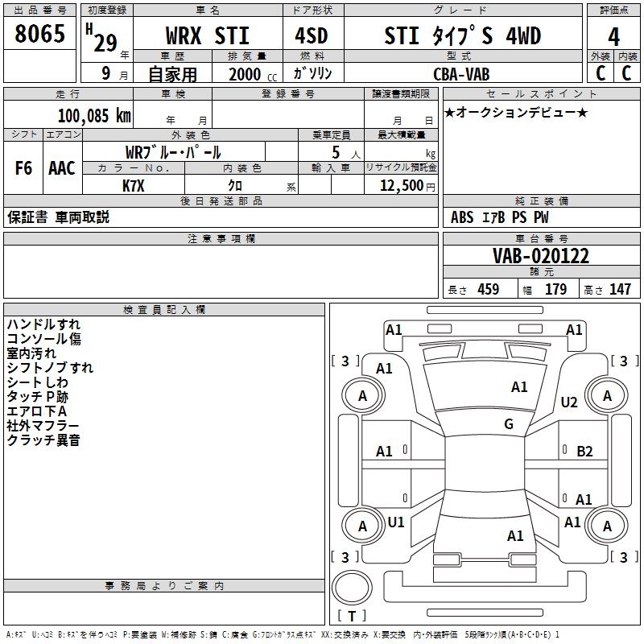Select the B2 damage mark on diagram
The height and width of the screenshot is (644, 644).
point(584,452)
